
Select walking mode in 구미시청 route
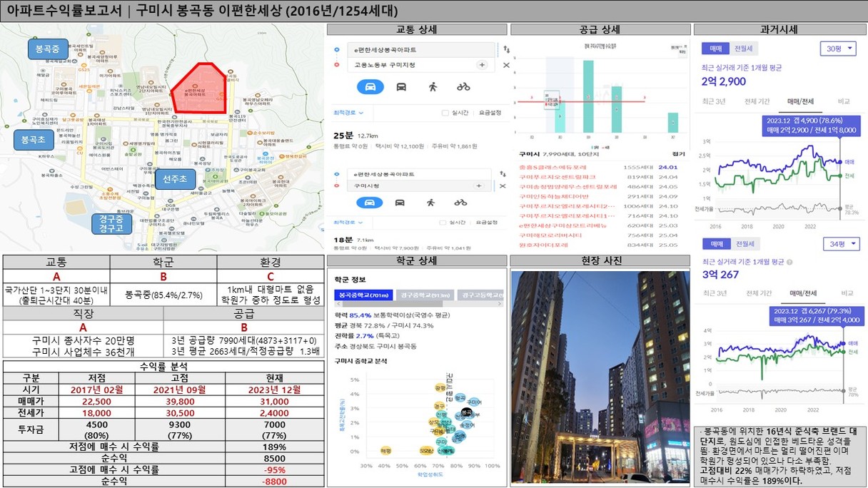coord(430,203)
